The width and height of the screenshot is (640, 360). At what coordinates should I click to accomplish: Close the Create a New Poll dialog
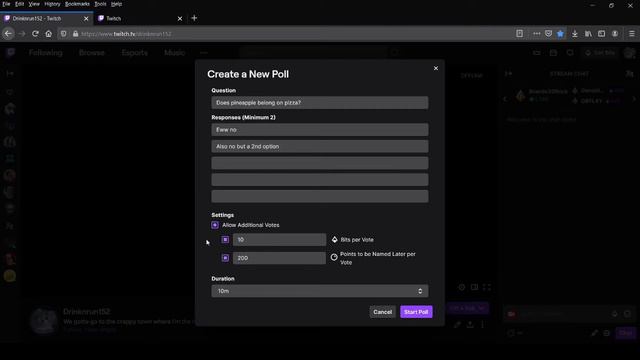click(x=436, y=68)
